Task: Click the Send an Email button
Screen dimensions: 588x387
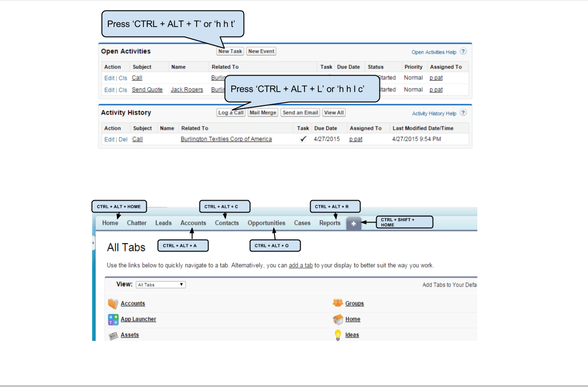Action: click(300, 113)
